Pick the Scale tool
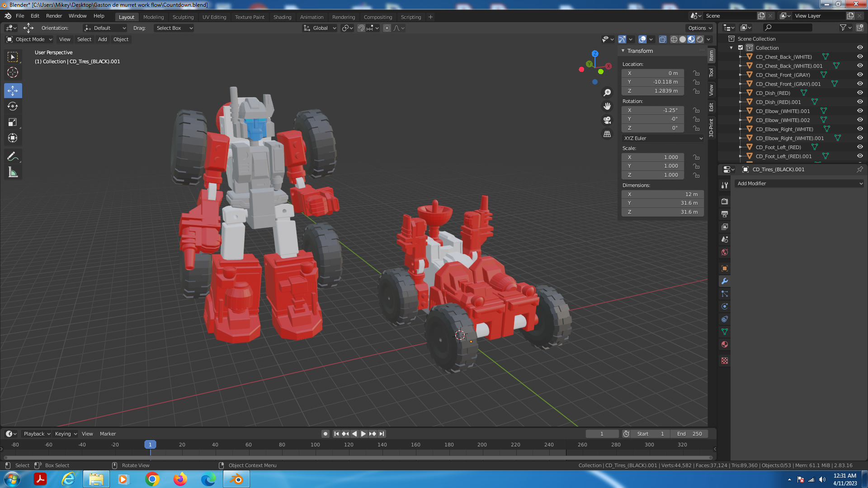 tap(13, 122)
